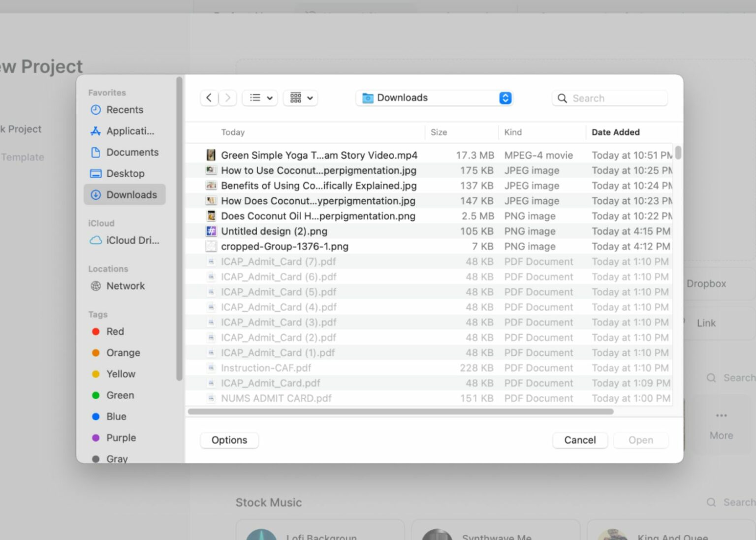
Task: Select iCloud Drive in sidebar
Action: click(x=125, y=240)
